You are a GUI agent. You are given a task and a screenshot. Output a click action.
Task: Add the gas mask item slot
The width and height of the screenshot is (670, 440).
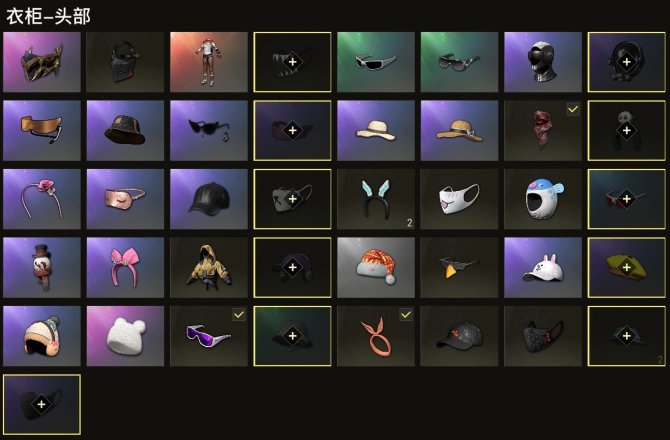click(626, 62)
